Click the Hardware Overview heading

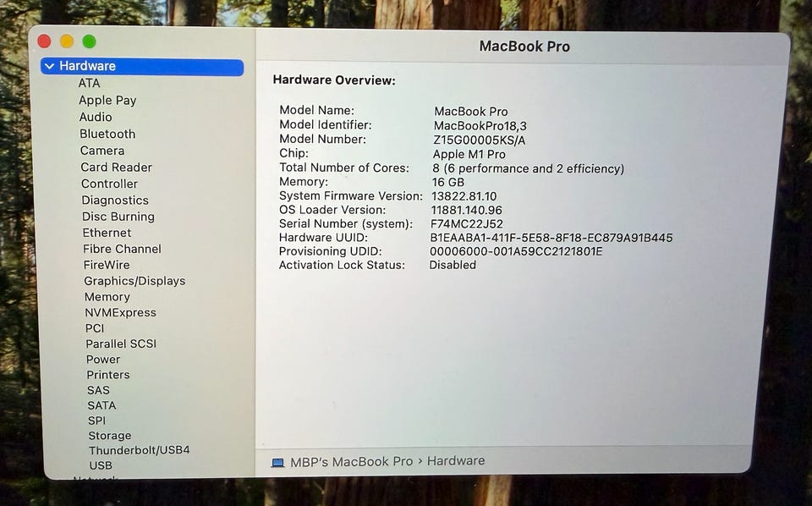(334, 80)
